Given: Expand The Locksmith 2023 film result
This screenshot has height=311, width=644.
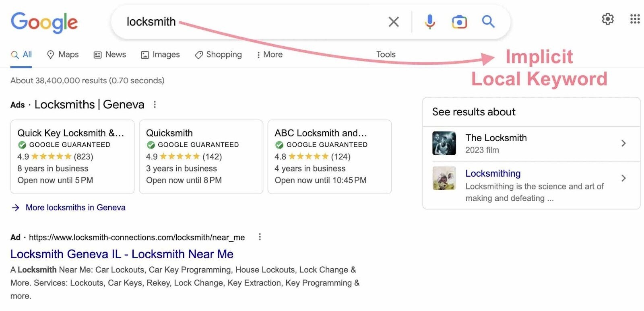Looking at the screenshot, I should click(x=623, y=143).
